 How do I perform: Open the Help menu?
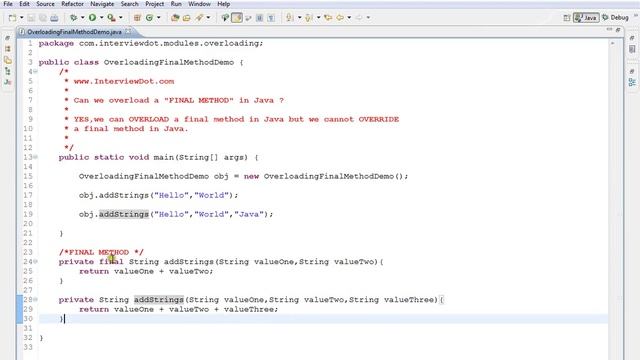(223, 4)
